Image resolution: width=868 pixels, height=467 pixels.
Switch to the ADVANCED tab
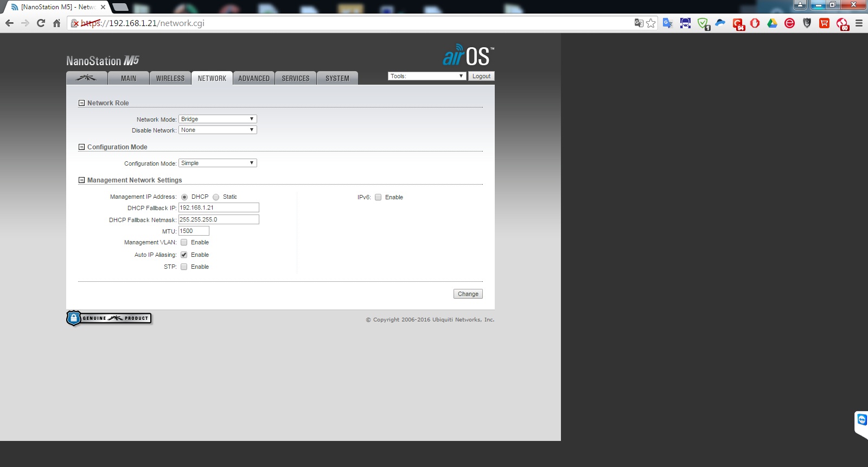tap(254, 78)
